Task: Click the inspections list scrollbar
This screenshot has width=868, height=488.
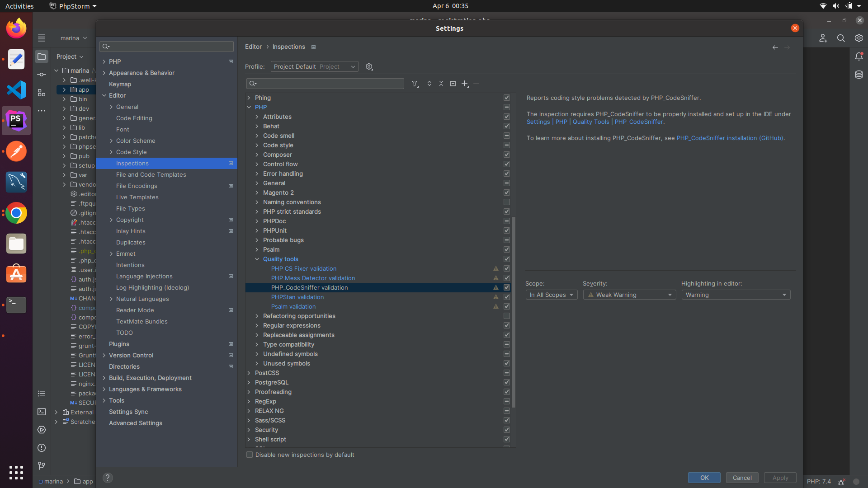Action: coord(514,312)
